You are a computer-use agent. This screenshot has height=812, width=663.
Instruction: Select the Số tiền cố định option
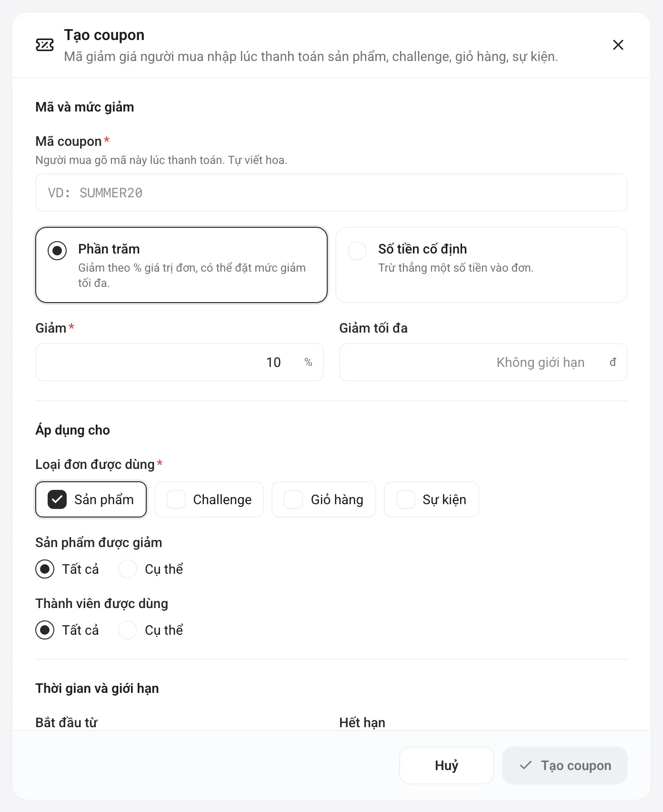tap(482, 265)
